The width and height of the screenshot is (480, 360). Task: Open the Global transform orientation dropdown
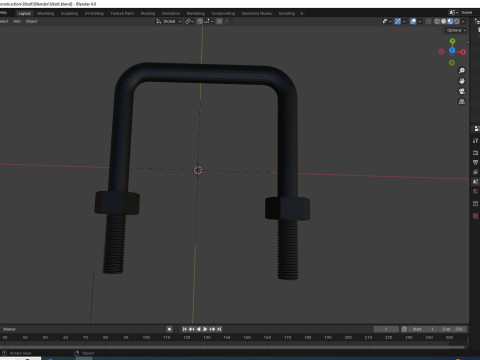(169, 21)
